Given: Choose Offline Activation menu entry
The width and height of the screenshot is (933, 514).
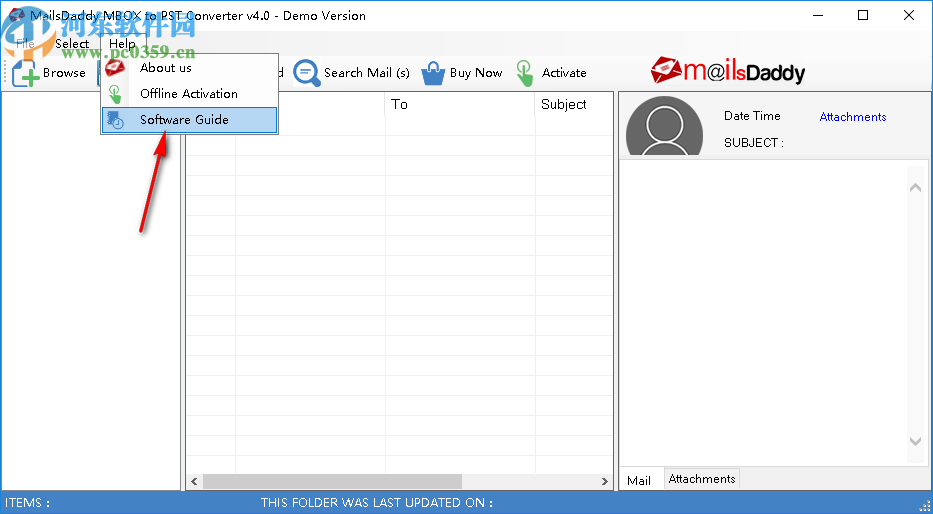Looking at the screenshot, I should click(189, 94).
